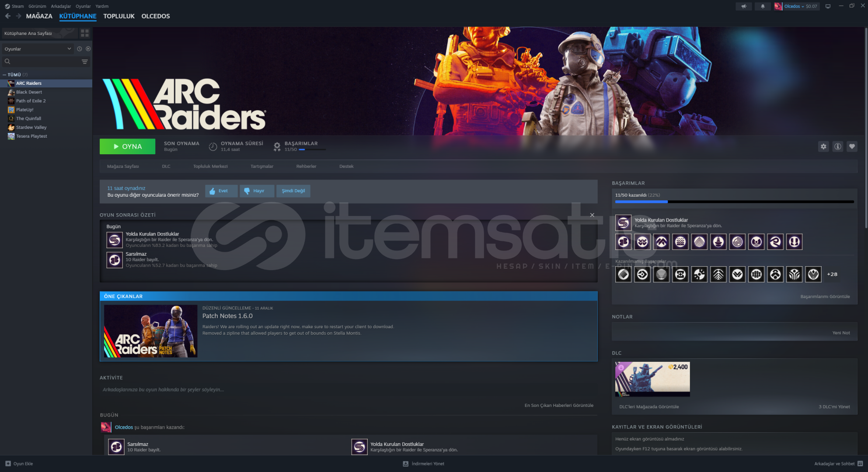Toggle favorite heart for ARC Raiders
The image size is (868, 472).
[x=852, y=146]
